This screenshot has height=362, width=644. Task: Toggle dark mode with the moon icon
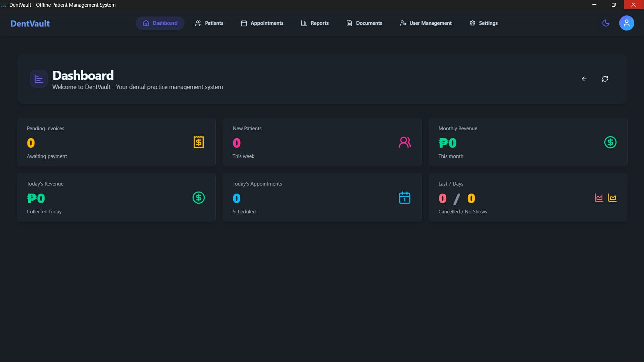(606, 23)
